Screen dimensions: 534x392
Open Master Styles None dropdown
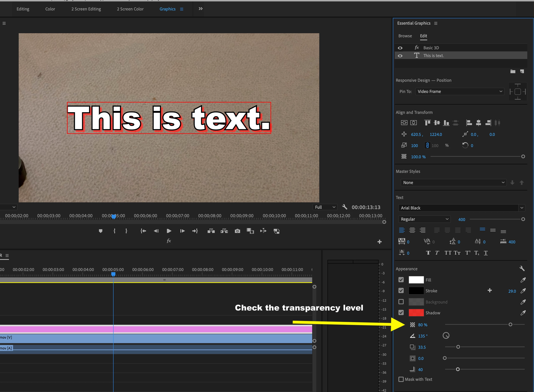454,183
